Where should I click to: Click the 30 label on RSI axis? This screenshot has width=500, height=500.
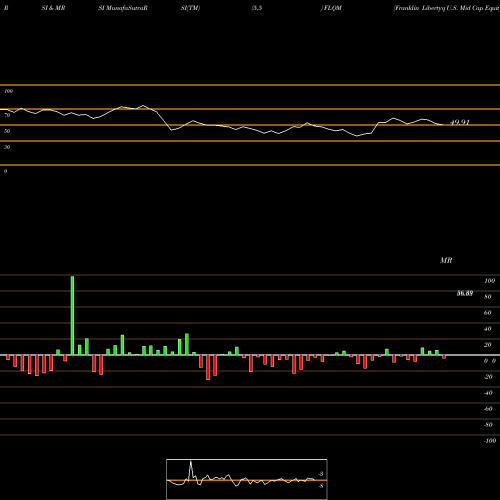point(7,147)
